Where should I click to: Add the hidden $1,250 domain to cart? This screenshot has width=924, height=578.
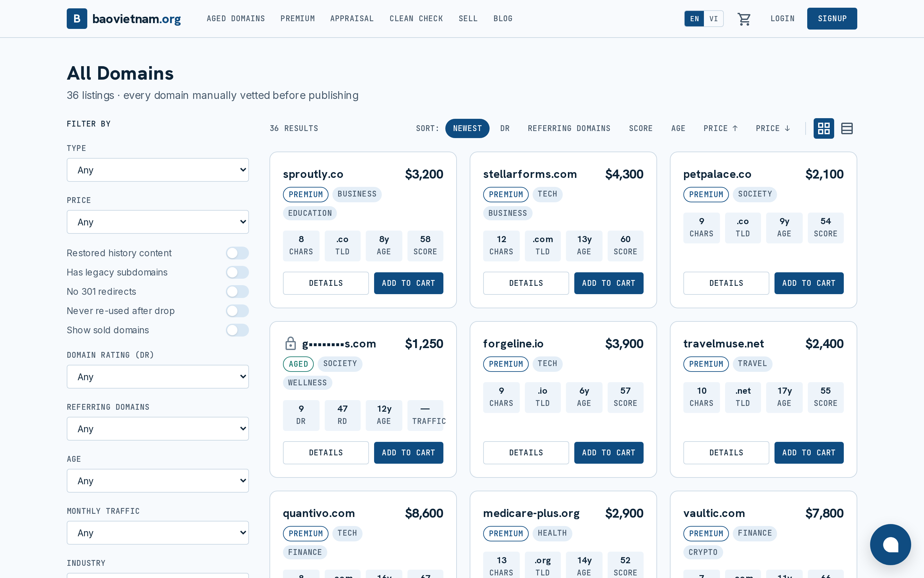[408, 453]
